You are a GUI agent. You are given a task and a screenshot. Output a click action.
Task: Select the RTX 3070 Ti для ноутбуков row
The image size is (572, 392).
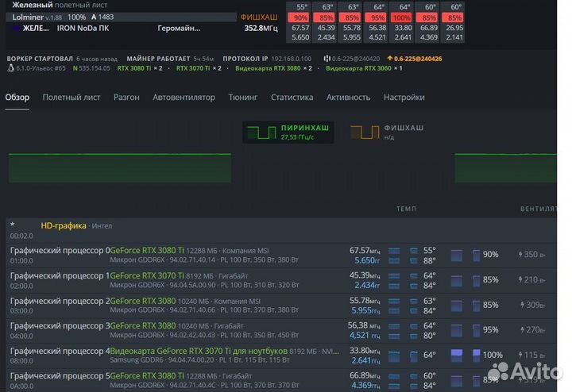coord(281,355)
